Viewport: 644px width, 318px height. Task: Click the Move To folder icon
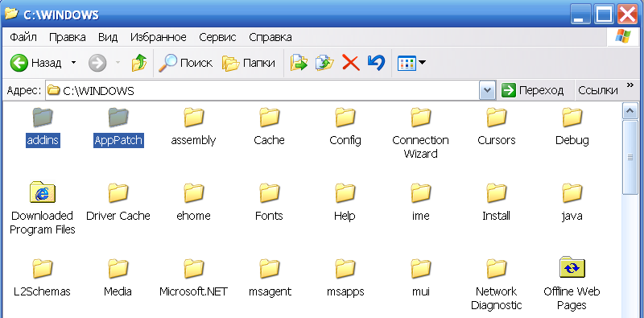click(299, 63)
